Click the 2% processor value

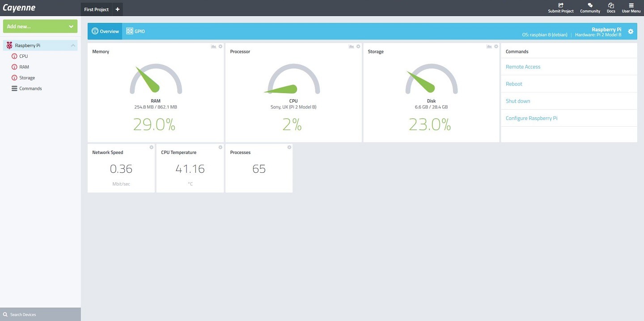(292, 124)
